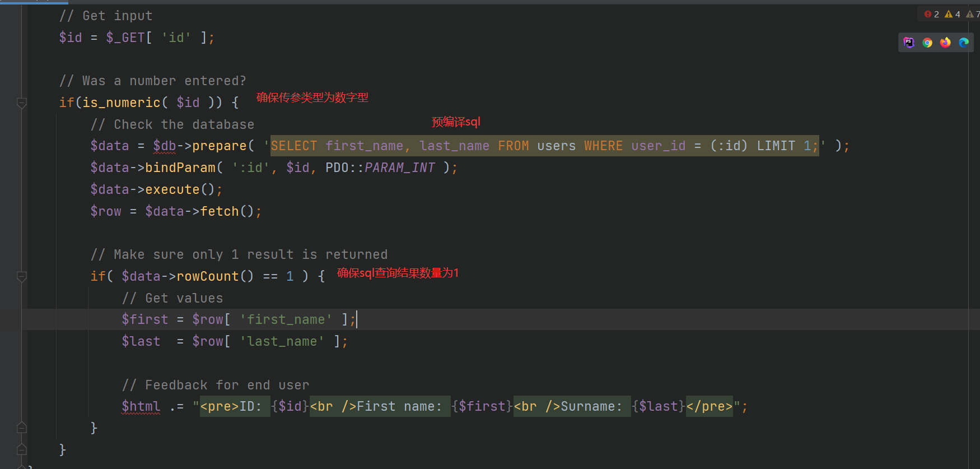The height and width of the screenshot is (469, 980).
Task: Click the <pre>ID: text in html string
Action: pyautogui.click(x=231, y=406)
